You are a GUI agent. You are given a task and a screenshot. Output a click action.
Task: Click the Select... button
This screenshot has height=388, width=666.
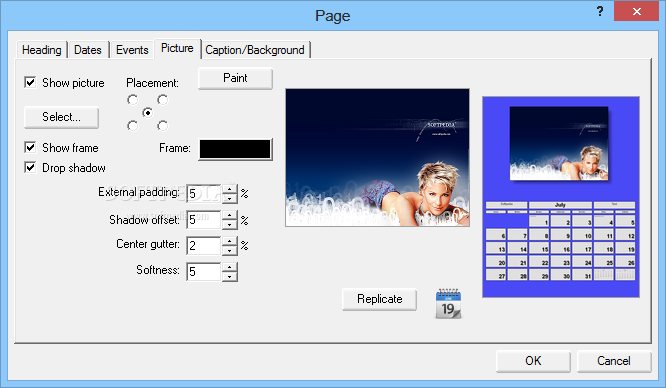(61, 117)
